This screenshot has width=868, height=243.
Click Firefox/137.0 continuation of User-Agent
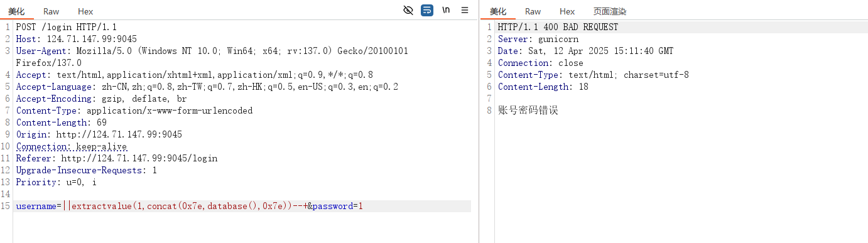coord(48,63)
